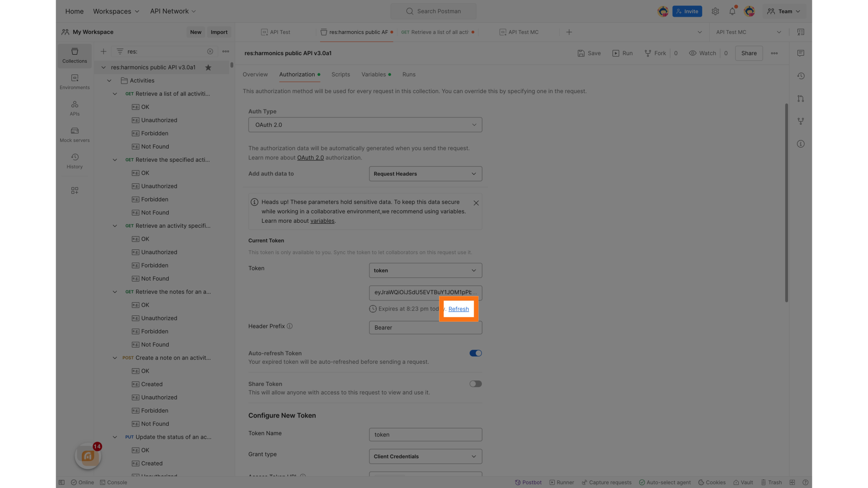Screen dimensions: 868x488
Task: Open the environment selector API Test MC
Action: tap(749, 32)
